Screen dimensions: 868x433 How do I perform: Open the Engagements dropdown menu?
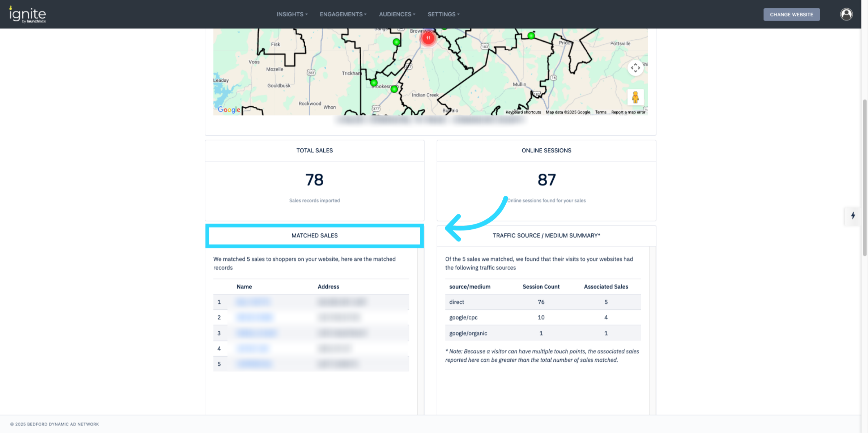pos(343,14)
